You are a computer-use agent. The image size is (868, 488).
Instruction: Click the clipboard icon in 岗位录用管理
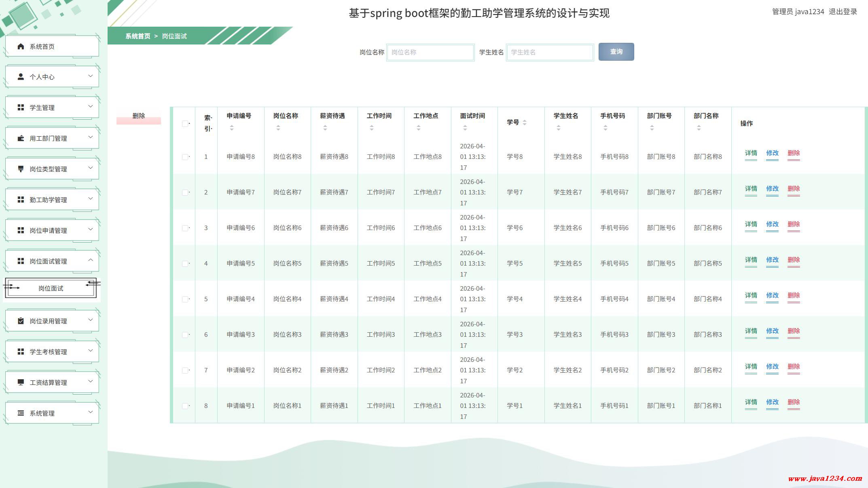pos(21,321)
